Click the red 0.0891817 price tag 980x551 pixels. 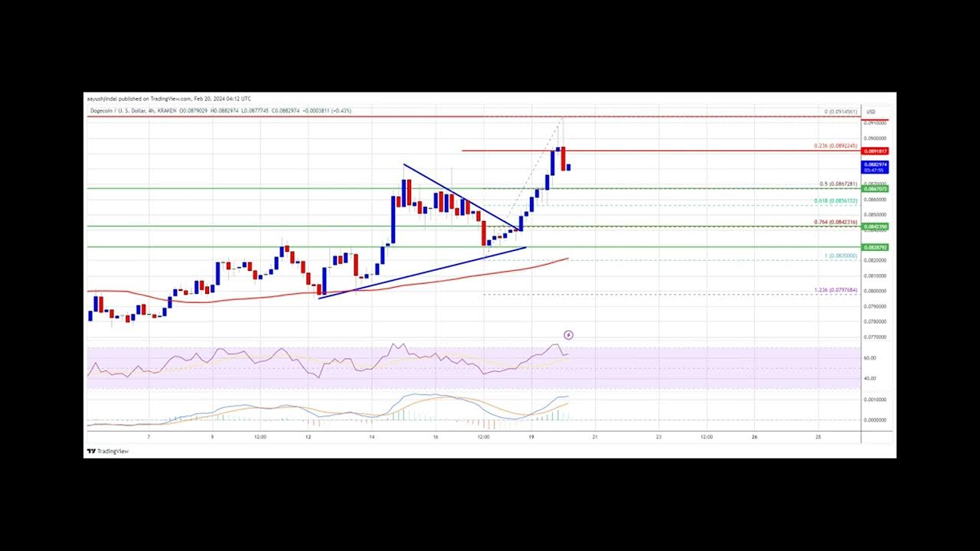(875, 152)
